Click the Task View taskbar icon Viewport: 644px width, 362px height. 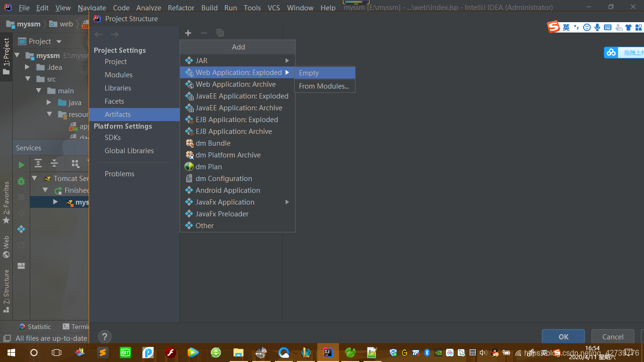coord(57,352)
